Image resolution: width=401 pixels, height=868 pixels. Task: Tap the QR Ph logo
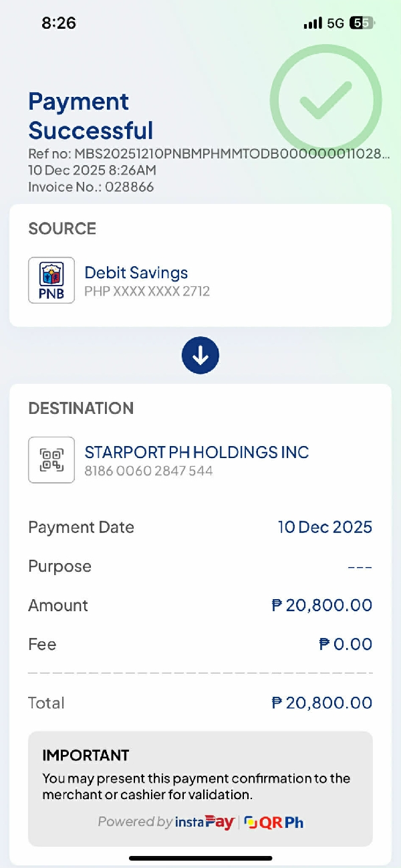274,822
